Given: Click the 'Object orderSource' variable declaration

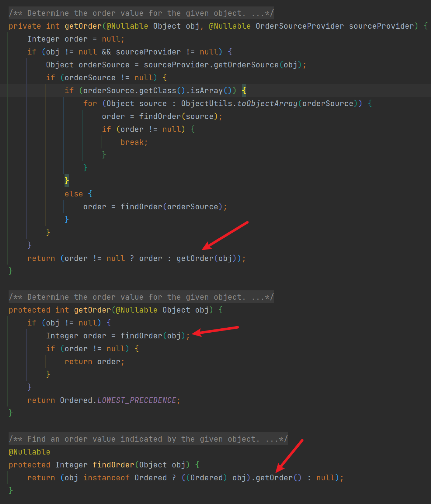Looking at the screenshot, I should coord(87,65).
